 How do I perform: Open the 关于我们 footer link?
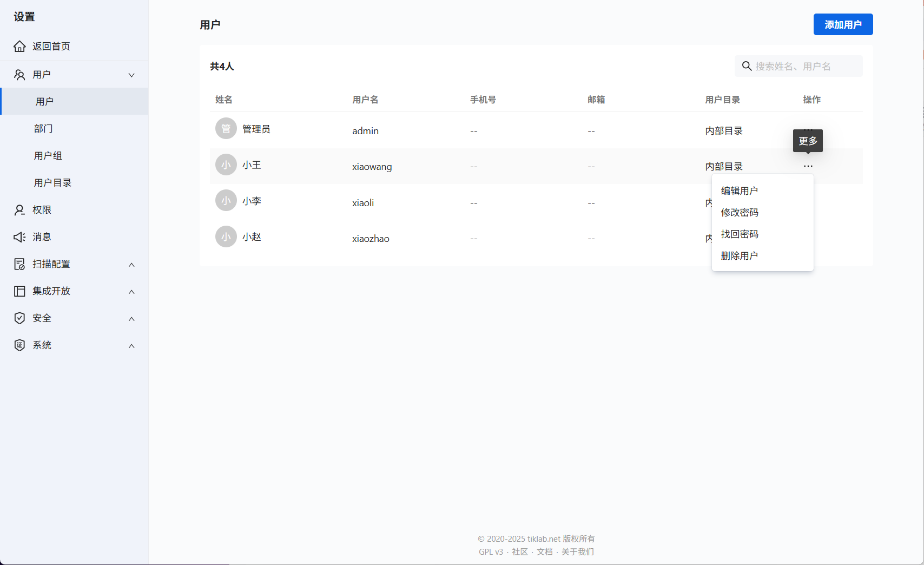pos(577,551)
